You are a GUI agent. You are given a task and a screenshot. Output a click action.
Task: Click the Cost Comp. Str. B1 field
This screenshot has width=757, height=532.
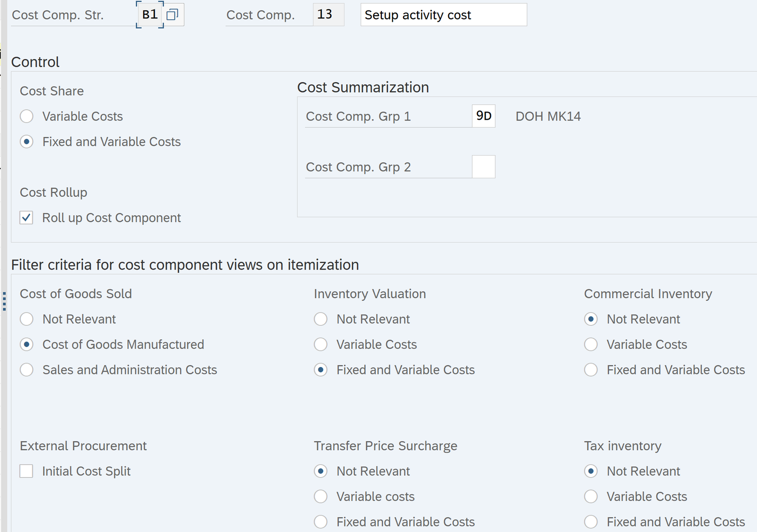coord(150,15)
